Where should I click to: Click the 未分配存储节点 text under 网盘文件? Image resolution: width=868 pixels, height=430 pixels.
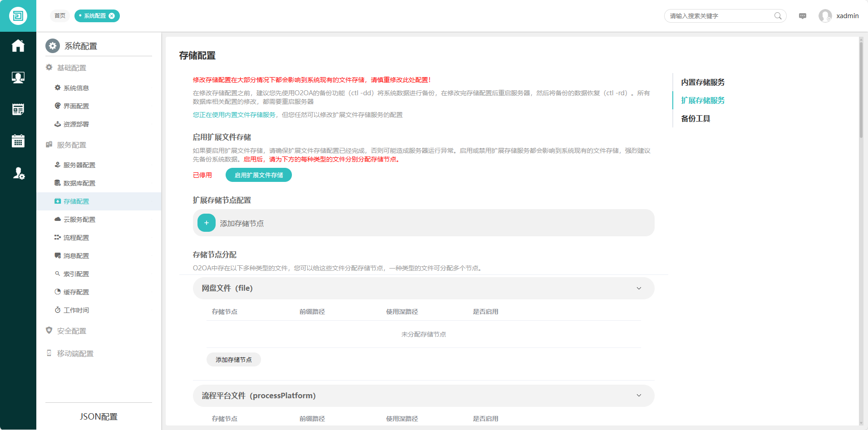pos(424,334)
